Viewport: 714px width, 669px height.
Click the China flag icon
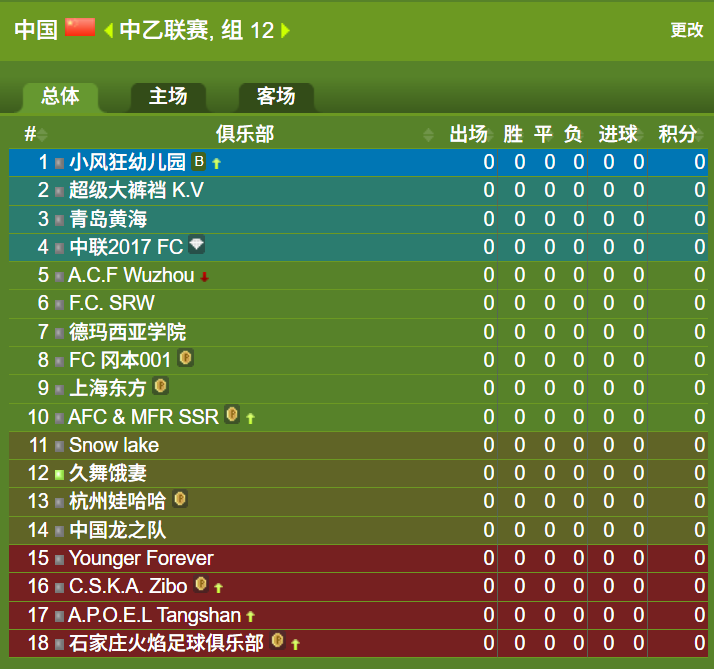point(80,27)
